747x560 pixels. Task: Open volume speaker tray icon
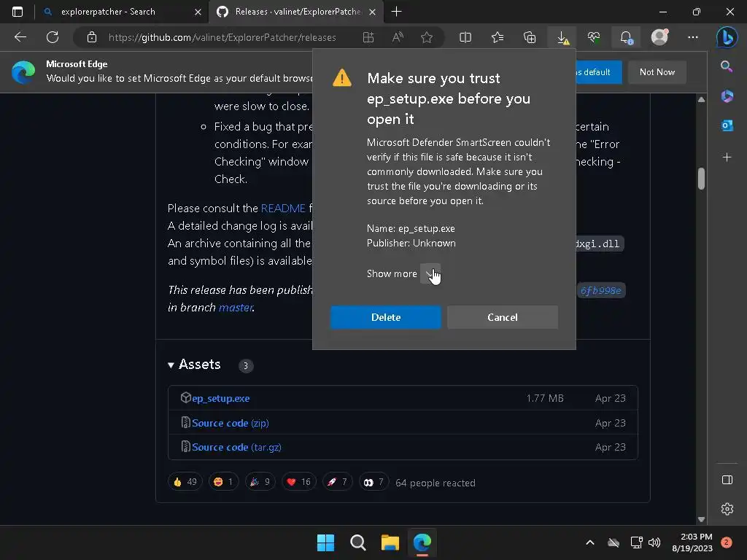[x=654, y=542]
